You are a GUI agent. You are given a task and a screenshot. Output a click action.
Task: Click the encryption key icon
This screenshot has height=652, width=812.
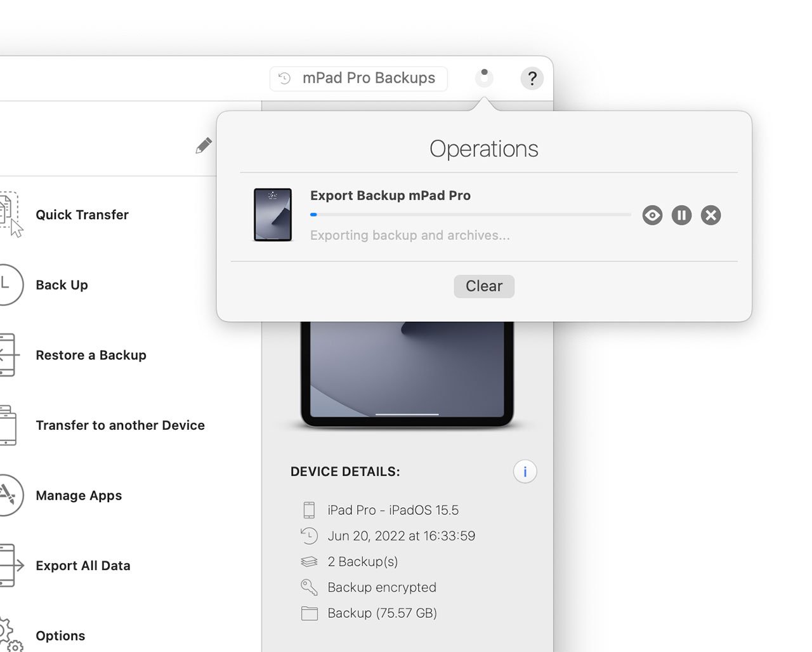[x=309, y=587]
